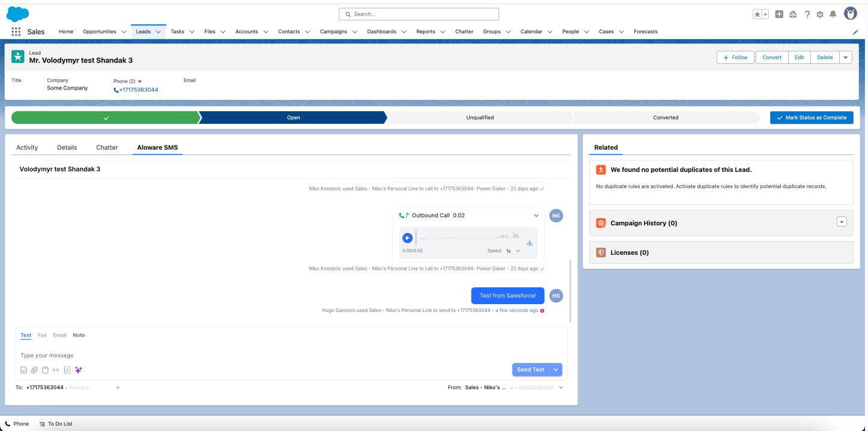Click the Send Text button
Screen dimensions: 868x431
click(x=531, y=370)
